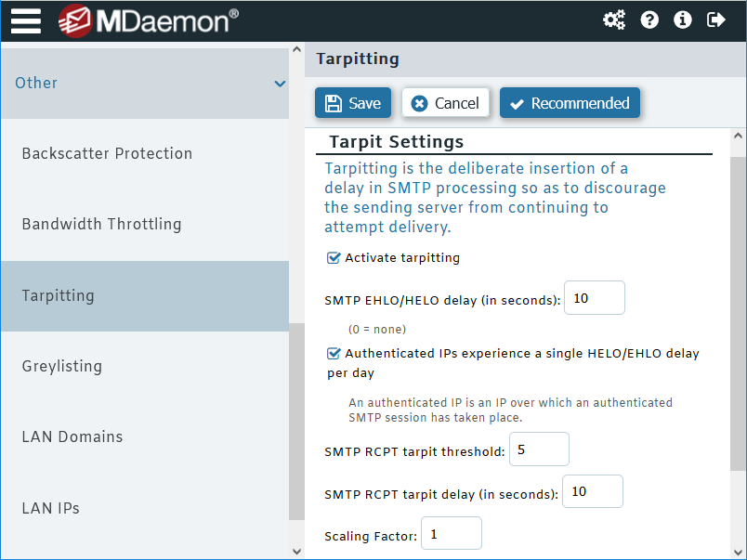This screenshot has width=747, height=560.
Task: Disable the Activate tarpitting checkbox
Action: point(334,257)
